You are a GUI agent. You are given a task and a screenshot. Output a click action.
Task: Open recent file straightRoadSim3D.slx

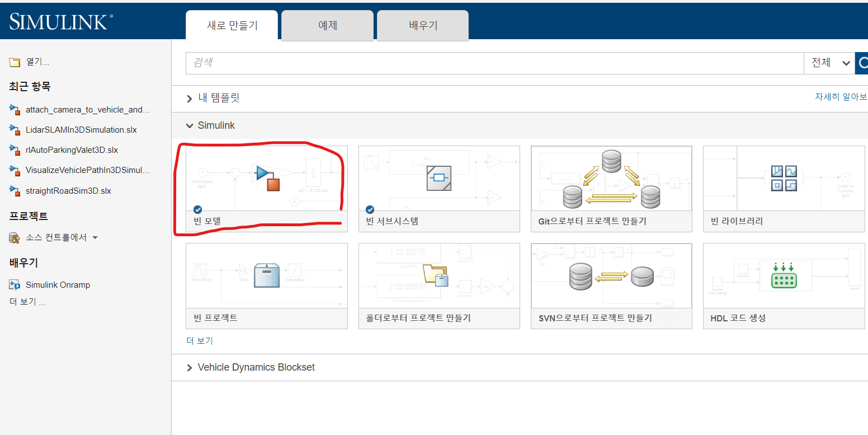click(68, 191)
